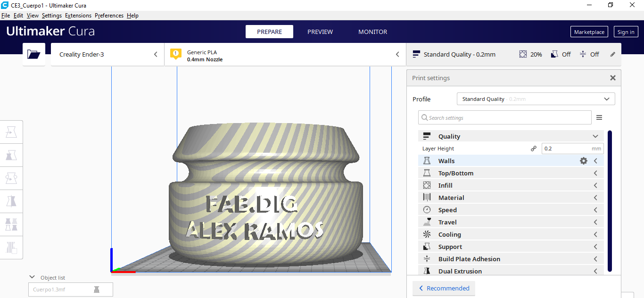The height and width of the screenshot is (298, 644).
Task: Click the Top/Bottom category label
Action: pos(456,173)
